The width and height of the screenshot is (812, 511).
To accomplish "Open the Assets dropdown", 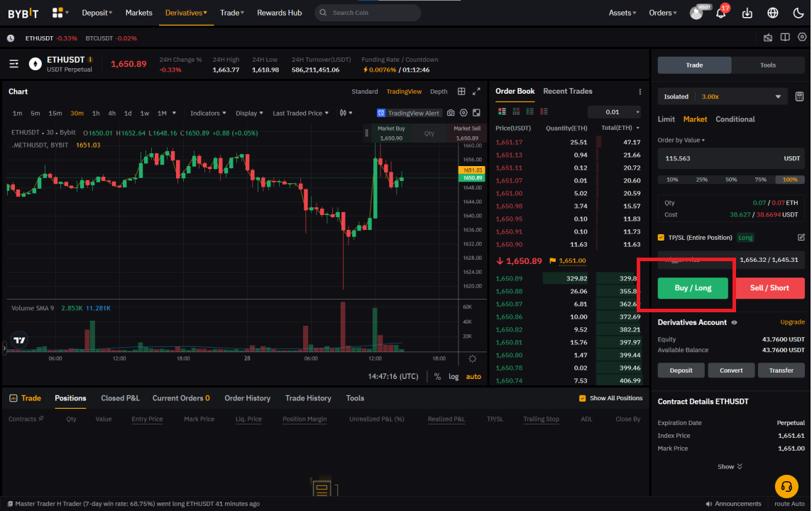I will pyautogui.click(x=622, y=13).
